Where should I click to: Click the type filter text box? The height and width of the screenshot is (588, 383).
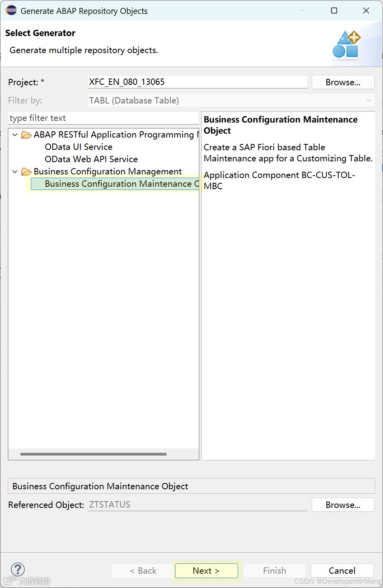(x=103, y=118)
